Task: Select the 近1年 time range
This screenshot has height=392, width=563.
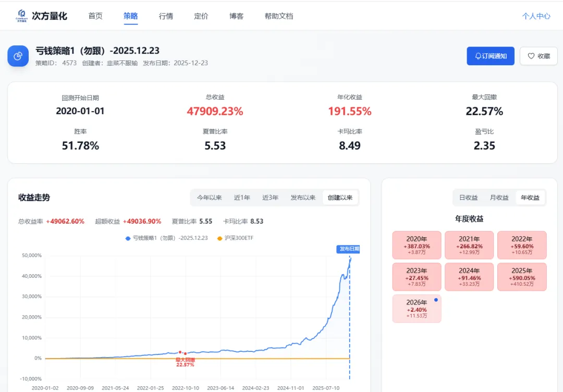Action: 242,198
